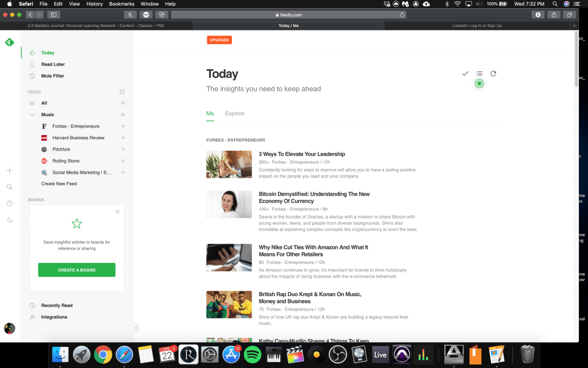Open the help question mark icon

pyautogui.click(x=9, y=204)
